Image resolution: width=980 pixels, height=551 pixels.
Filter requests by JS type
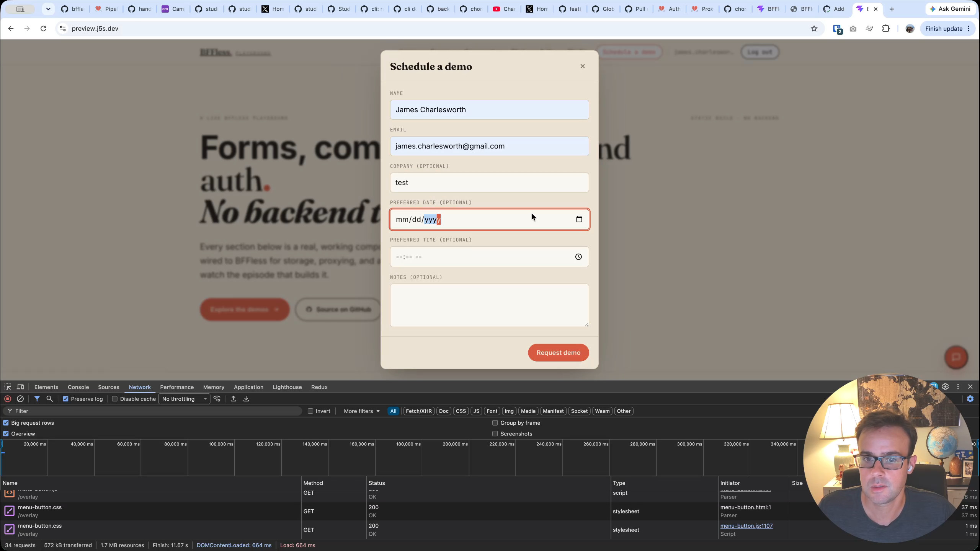[476, 411]
